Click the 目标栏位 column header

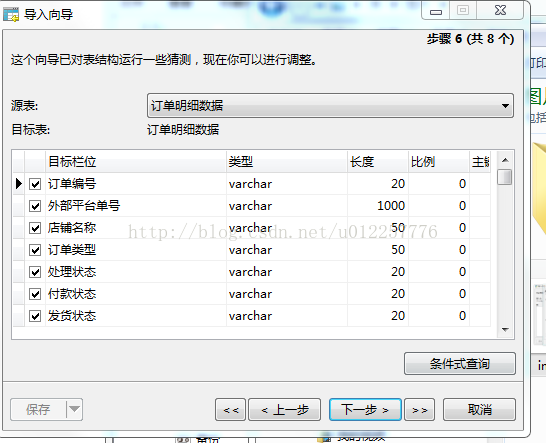136,162
